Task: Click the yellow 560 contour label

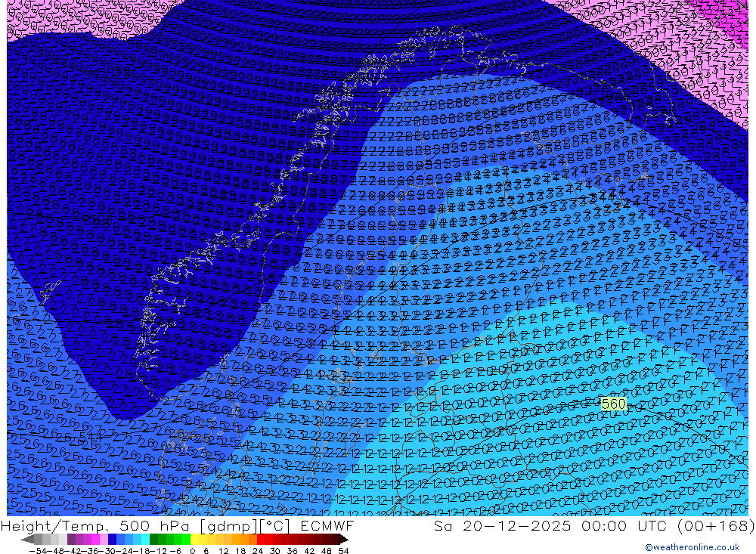Action: 614,404
